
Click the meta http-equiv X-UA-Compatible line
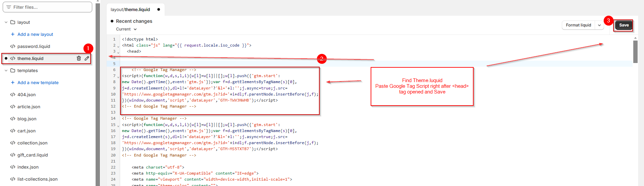195,173
